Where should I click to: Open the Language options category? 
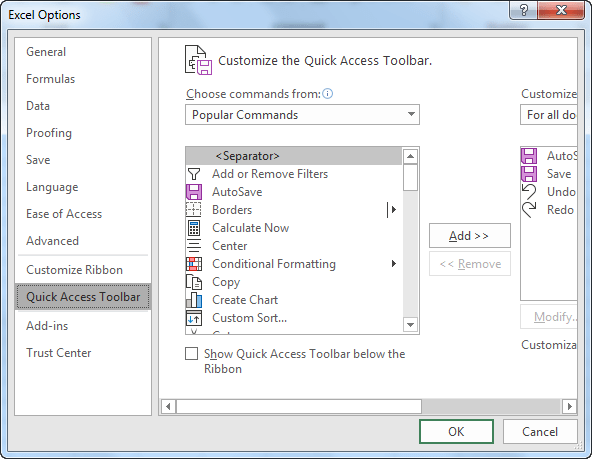pyautogui.click(x=52, y=187)
